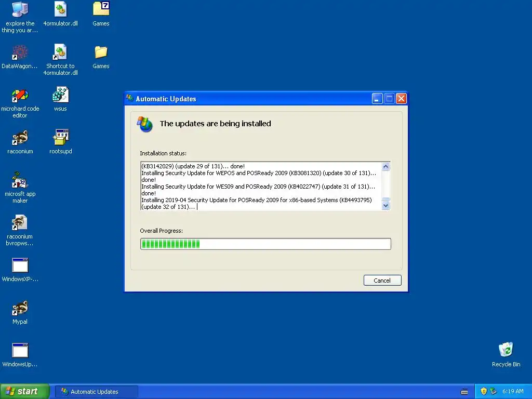Open the top Games folder with the 7 badge

coord(101,14)
